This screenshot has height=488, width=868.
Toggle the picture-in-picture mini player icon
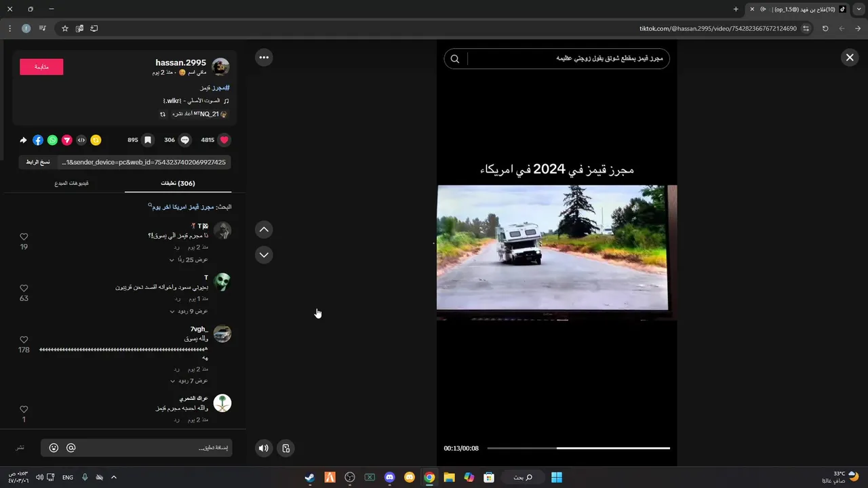point(286,448)
